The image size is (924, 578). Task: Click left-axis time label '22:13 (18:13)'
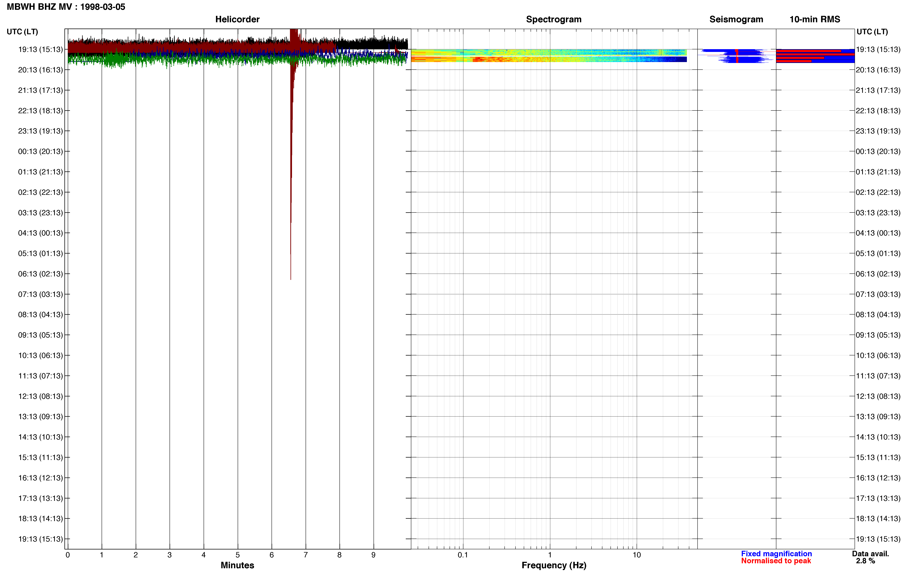(x=40, y=110)
